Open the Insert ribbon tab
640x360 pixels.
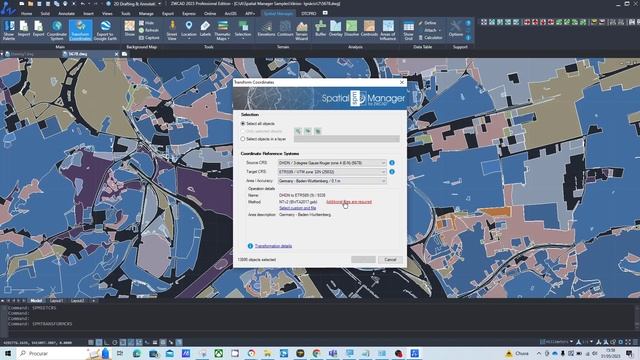click(88, 13)
